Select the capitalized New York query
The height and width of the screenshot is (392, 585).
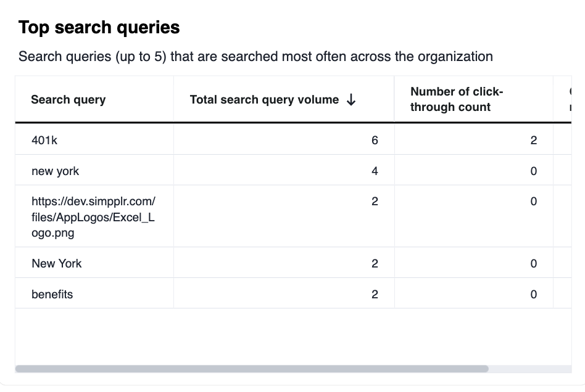57,263
